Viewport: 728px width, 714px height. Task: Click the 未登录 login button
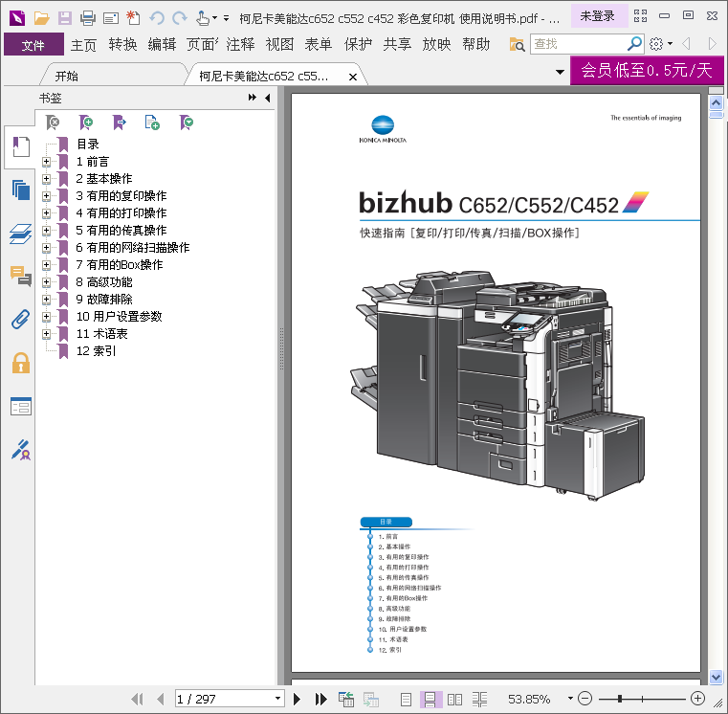[599, 16]
